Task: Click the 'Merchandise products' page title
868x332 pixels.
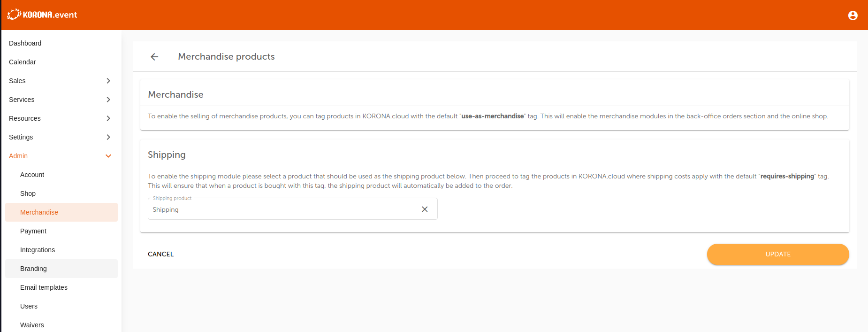Action: pyautogui.click(x=226, y=56)
